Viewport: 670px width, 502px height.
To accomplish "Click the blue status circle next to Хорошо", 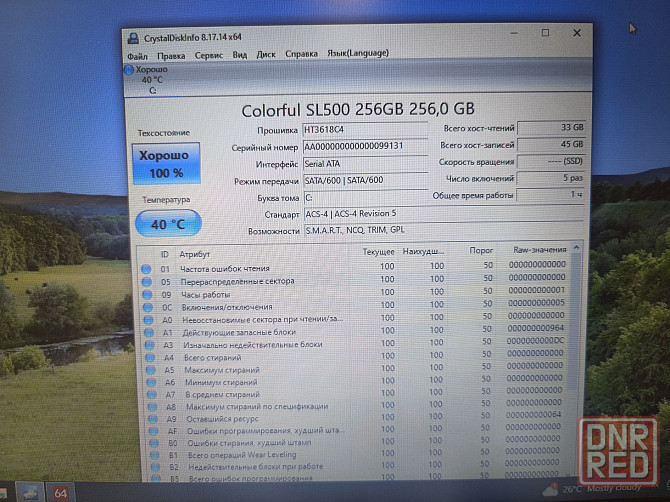I will coord(129,70).
